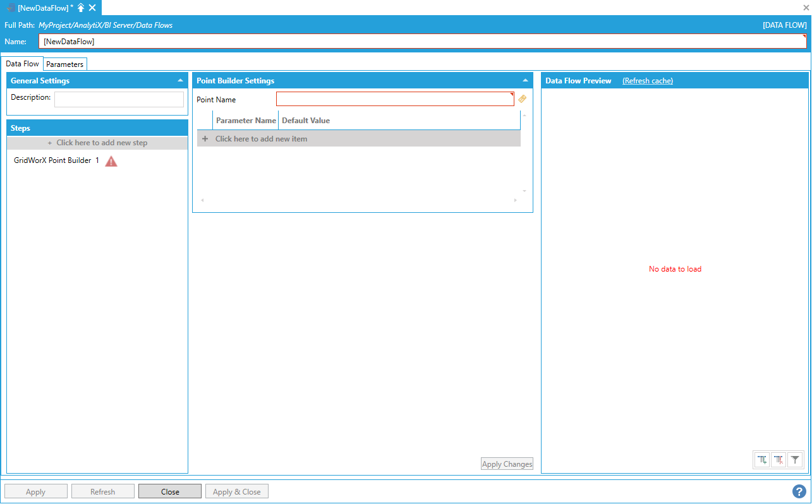Select the Data Flow tab

pos(22,64)
